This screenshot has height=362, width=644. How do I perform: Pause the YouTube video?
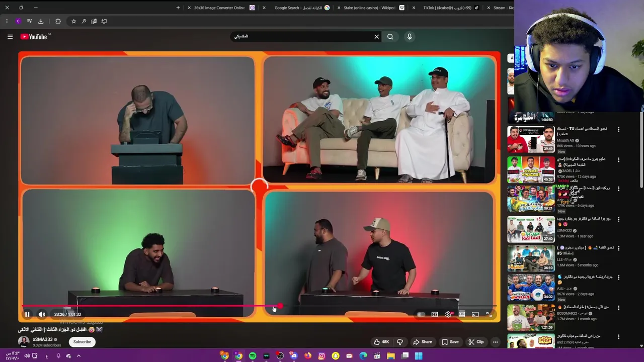(27, 314)
